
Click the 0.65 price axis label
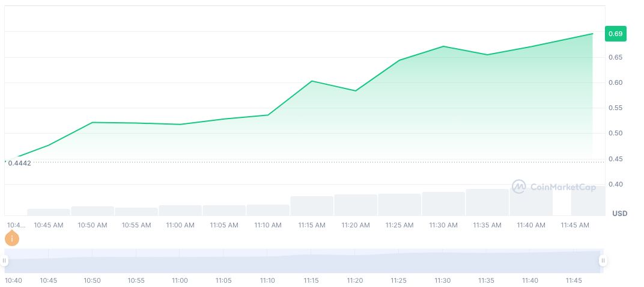click(x=615, y=57)
